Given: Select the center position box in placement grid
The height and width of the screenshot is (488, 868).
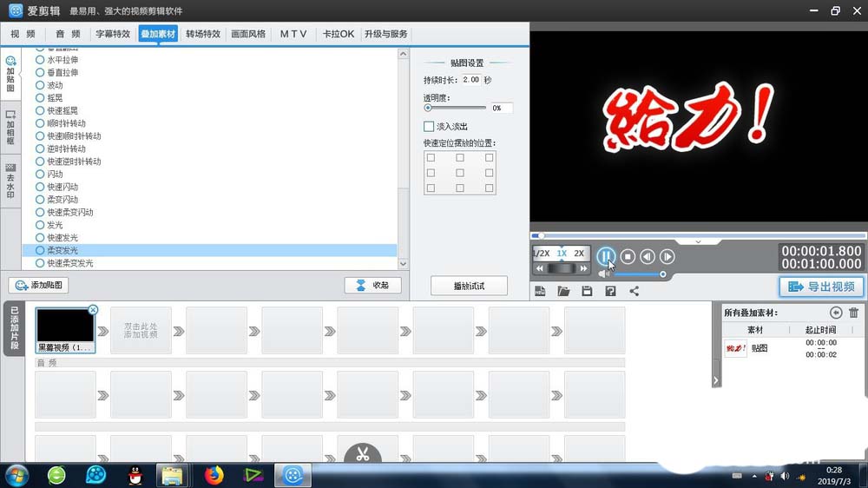Looking at the screenshot, I should [x=460, y=173].
